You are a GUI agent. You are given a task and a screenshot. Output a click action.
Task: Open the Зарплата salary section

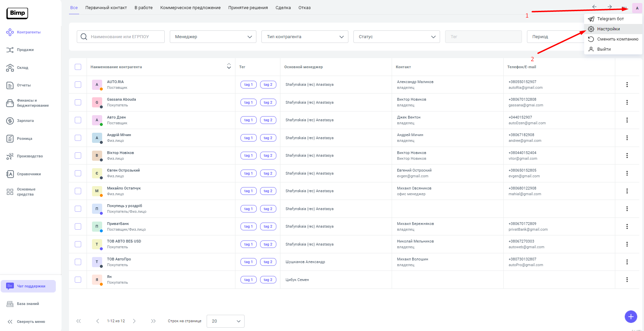tap(25, 121)
